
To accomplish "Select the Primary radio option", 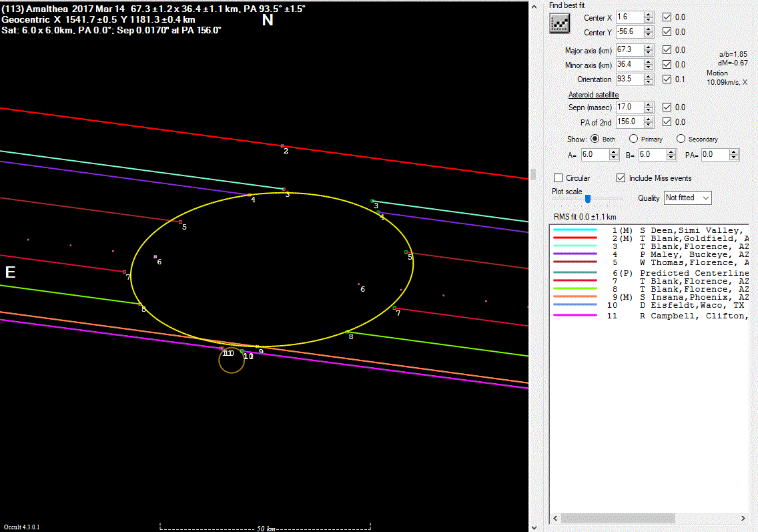I will [x=633, y=139].
